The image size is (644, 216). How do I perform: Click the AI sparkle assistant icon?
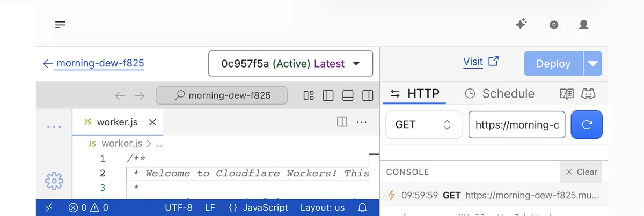coord(521,24)
